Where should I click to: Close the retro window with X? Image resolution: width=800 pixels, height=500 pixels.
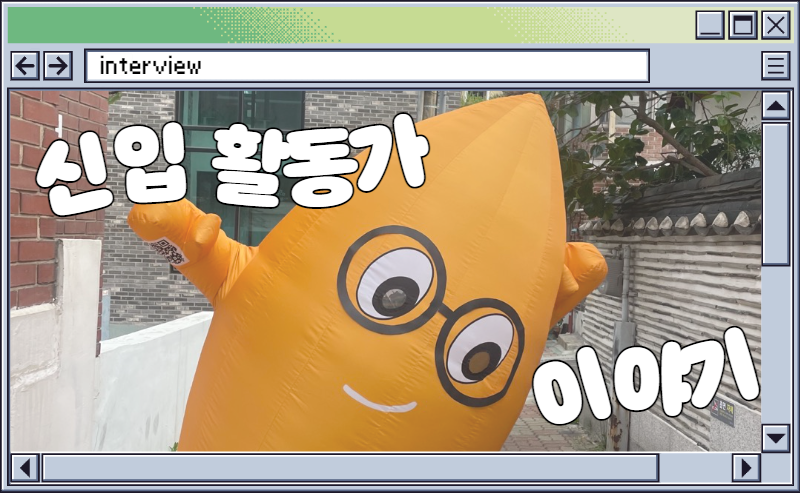[776, 24]
